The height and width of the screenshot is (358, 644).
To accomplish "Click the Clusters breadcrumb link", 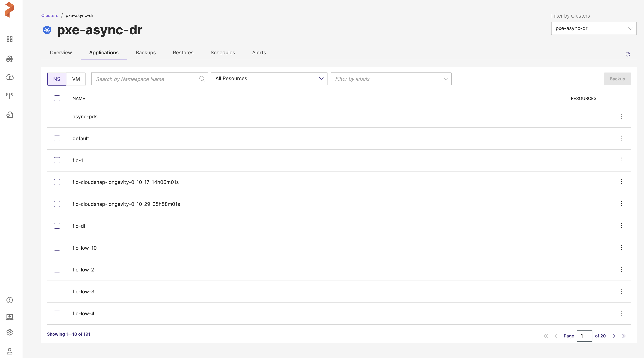I will [49, 15].
